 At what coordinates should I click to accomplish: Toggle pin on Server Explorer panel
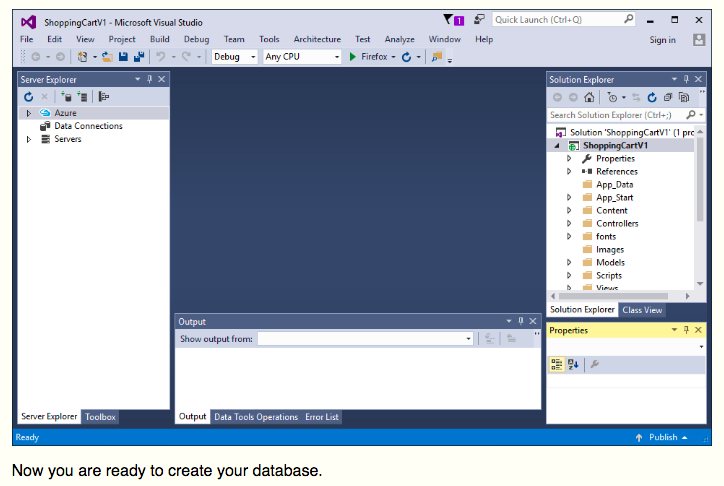150,79
